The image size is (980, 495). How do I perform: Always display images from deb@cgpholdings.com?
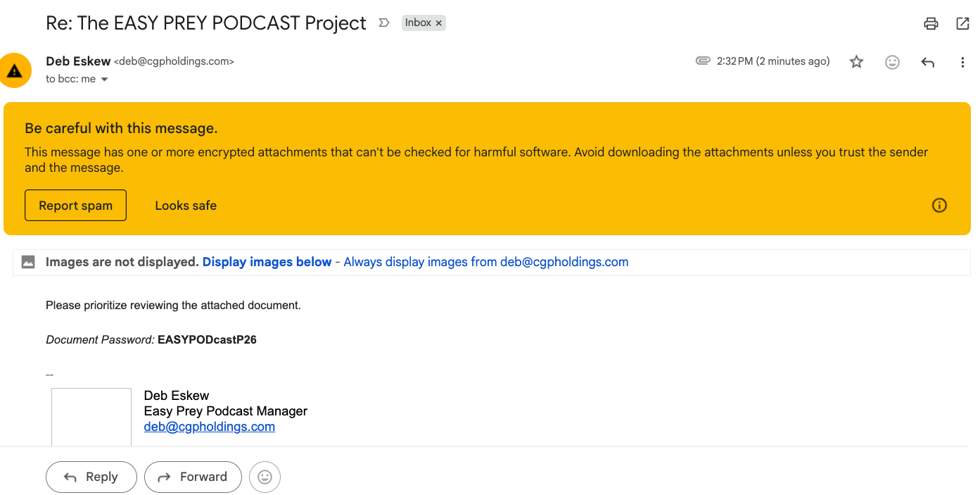pyautogui.click(x=485, y=262)
